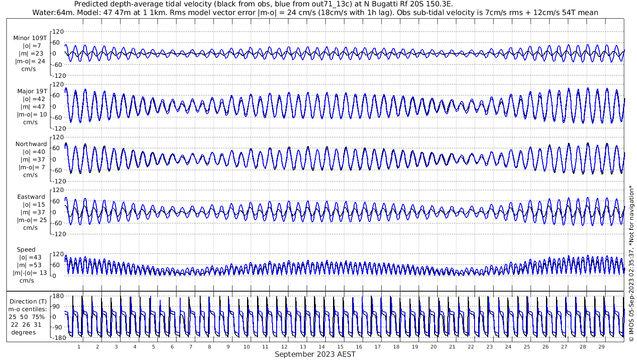Click the 'm-o centiles:' label
This screenshot has width=637, height=364.
(27, 309)
